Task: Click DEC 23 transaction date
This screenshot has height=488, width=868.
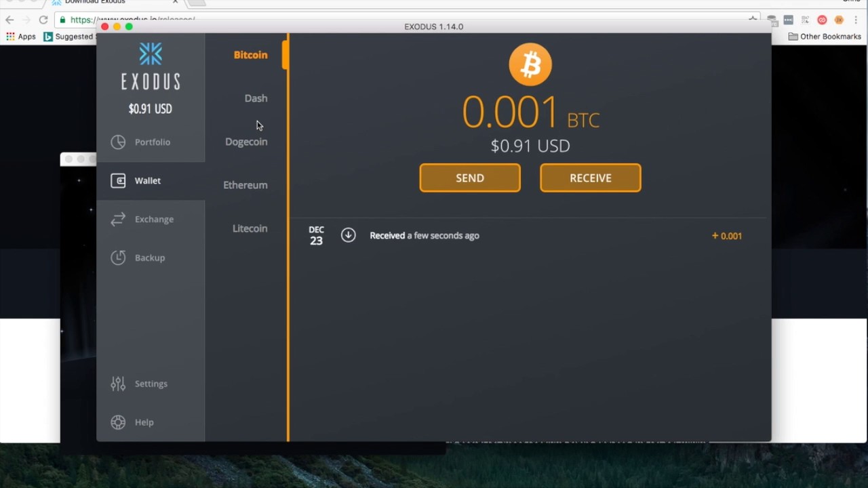Action: (x=316, y=235)
